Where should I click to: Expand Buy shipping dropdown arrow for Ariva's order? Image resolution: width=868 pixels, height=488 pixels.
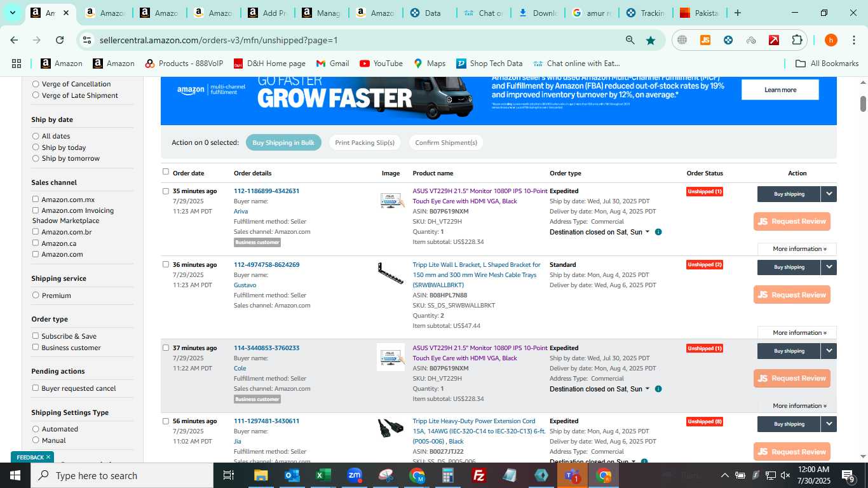pyautogui.click(x=829, y=194)
